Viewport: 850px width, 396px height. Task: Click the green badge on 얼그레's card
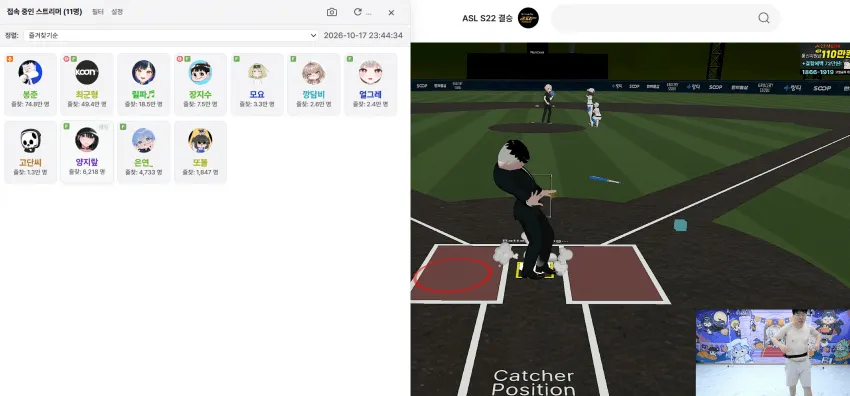[x=350, y=59]
